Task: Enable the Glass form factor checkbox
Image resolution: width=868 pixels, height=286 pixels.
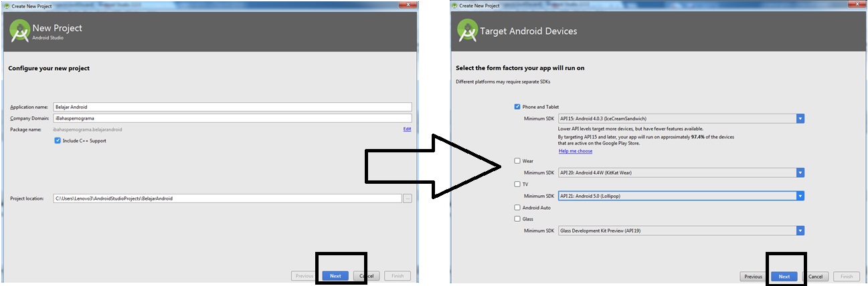Action: [517, 219]
